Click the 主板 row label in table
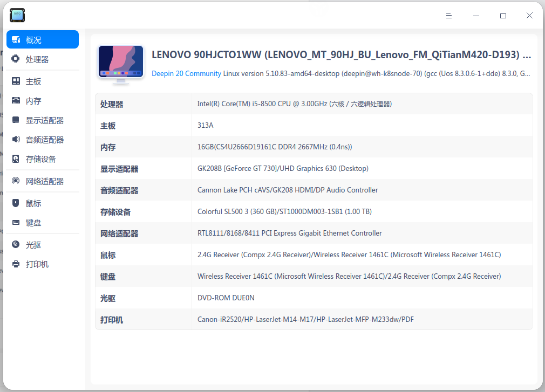This screenshot has width=545, height=392. pyautogui.click(x=108, y=126)
